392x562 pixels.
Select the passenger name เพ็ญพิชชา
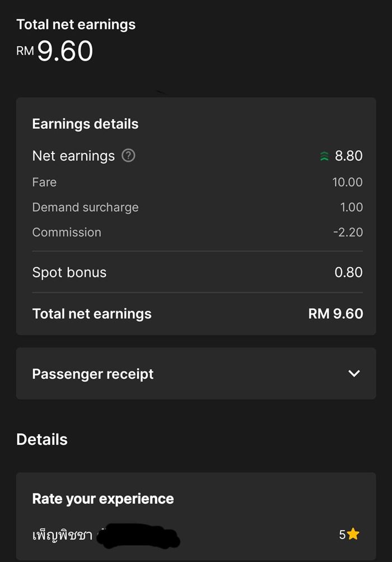coord(62,535)
